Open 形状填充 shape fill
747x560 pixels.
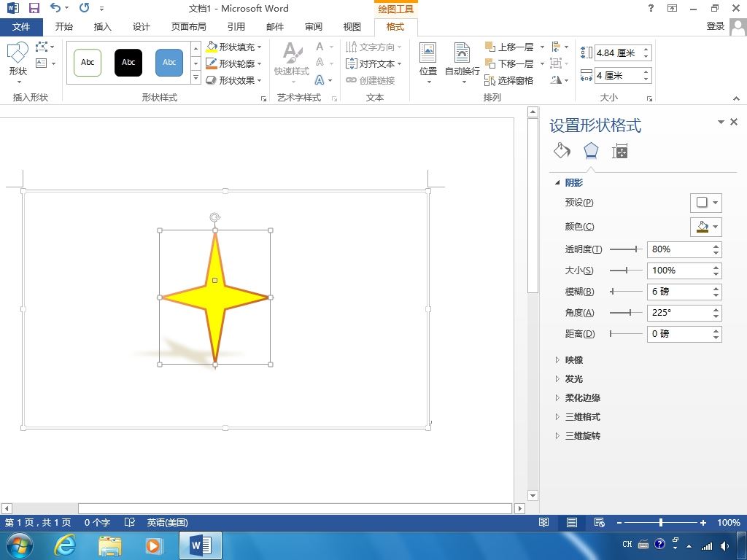[x=234, y=47]
